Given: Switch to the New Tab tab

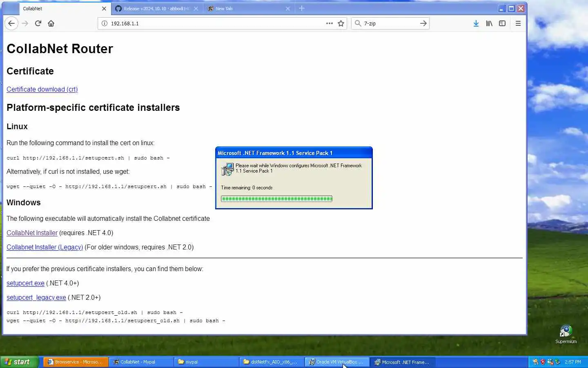Looking at the screenshot, I should click(249, 9).
